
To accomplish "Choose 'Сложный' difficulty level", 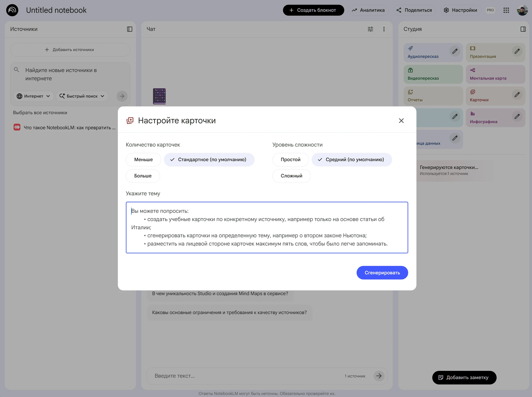I will [x=291, y=176].
